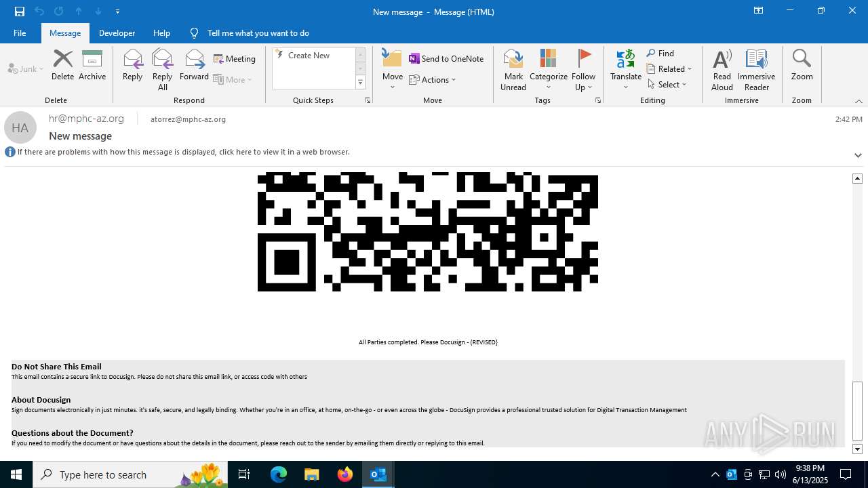Viewport: 868px width, 488px height.
Task: Open the Categorize color menu
Action: [548, 70]
